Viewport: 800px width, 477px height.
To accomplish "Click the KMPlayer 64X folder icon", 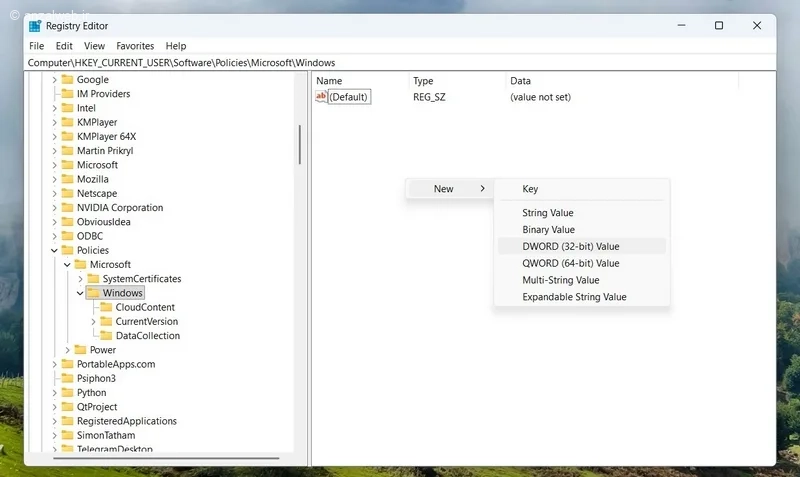I will [x=67, y=137].
